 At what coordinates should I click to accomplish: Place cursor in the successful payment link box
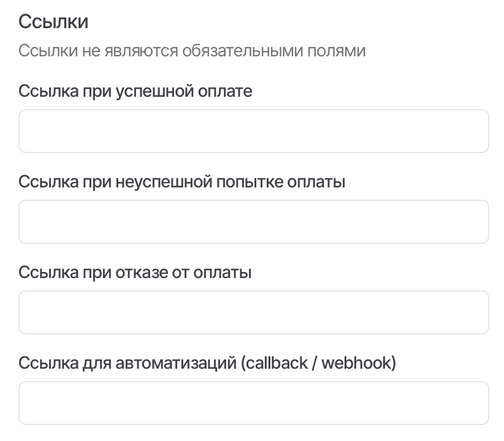click(253, 131)
